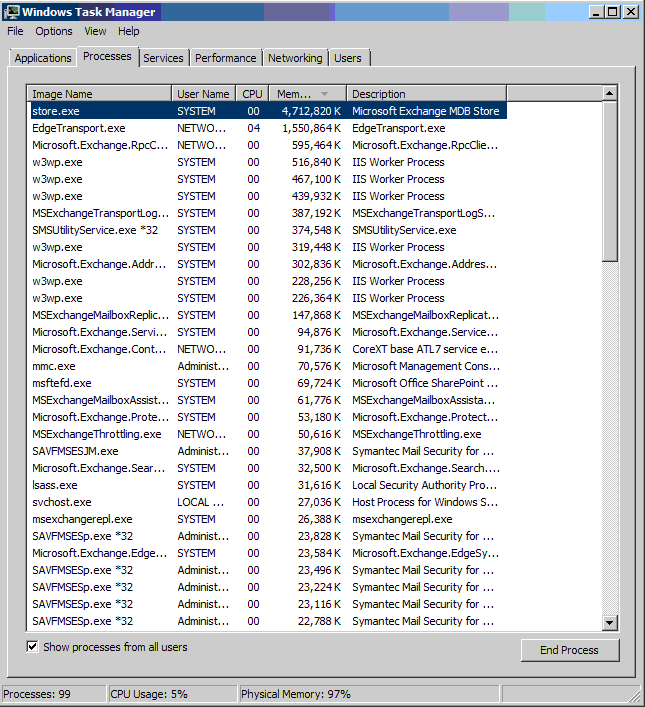The image size is (645, 707).
Task: Minimize the Task Manager window
Action: [596, 12]
